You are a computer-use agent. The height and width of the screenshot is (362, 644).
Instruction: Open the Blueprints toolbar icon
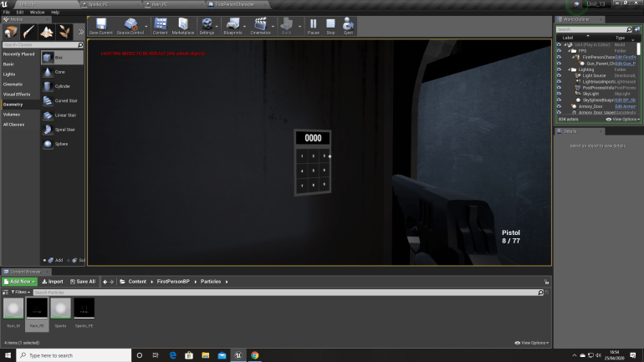point(233,26)
